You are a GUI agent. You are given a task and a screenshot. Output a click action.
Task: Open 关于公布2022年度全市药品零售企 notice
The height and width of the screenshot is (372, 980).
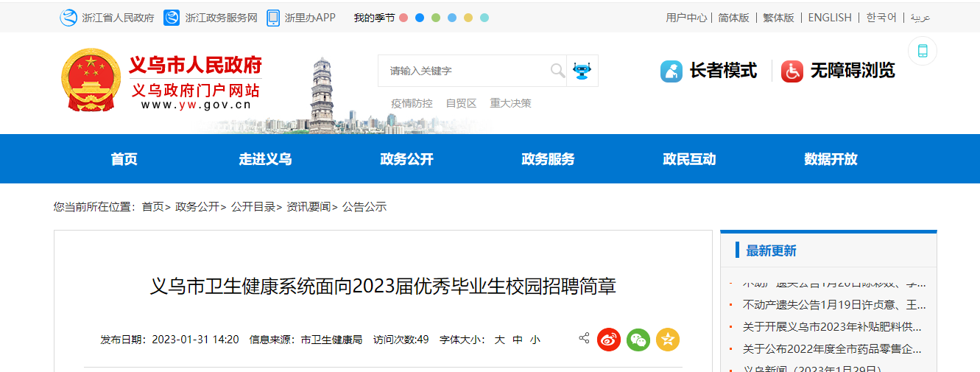(832, 348)
